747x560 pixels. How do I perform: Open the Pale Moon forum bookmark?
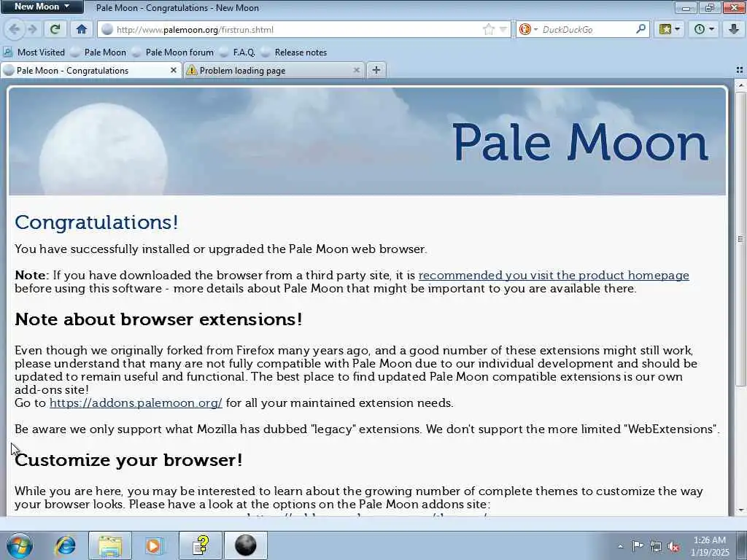coord(173,52)
